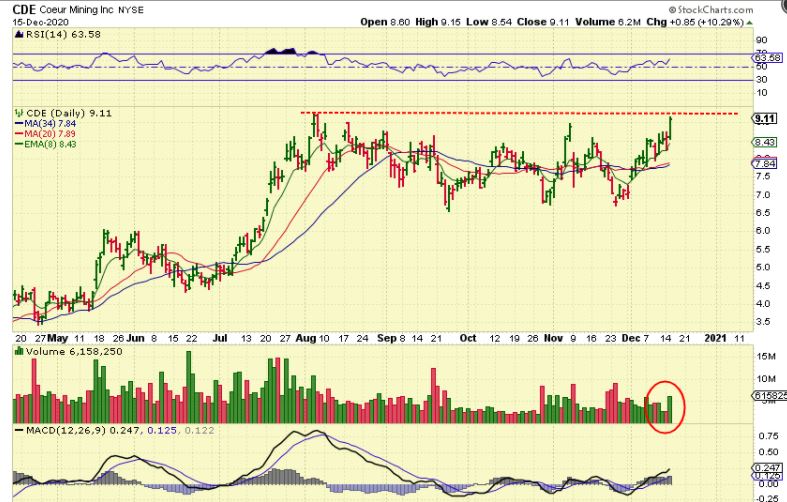The width and height of the screenshot is (787, 502).
Task: Click the Jun label on date axis
Action: click(136, 338)
